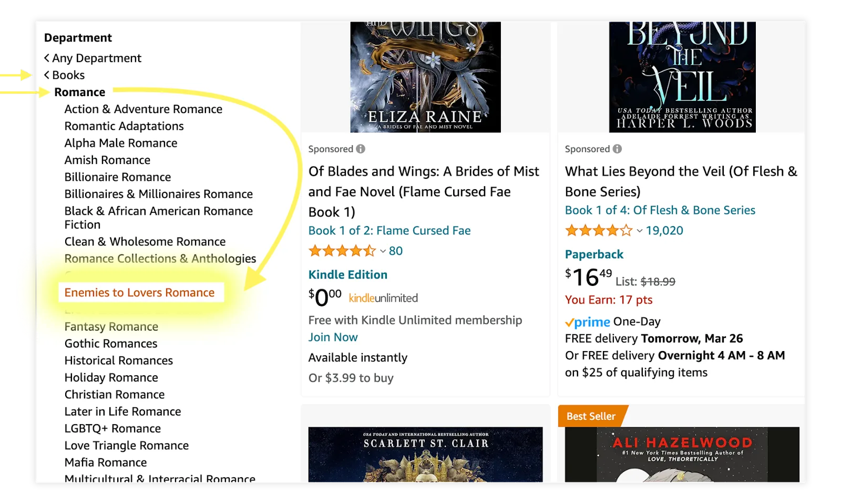Select the Paperback format
Screen dimensions: 841x504
click(x=594, y=254)
